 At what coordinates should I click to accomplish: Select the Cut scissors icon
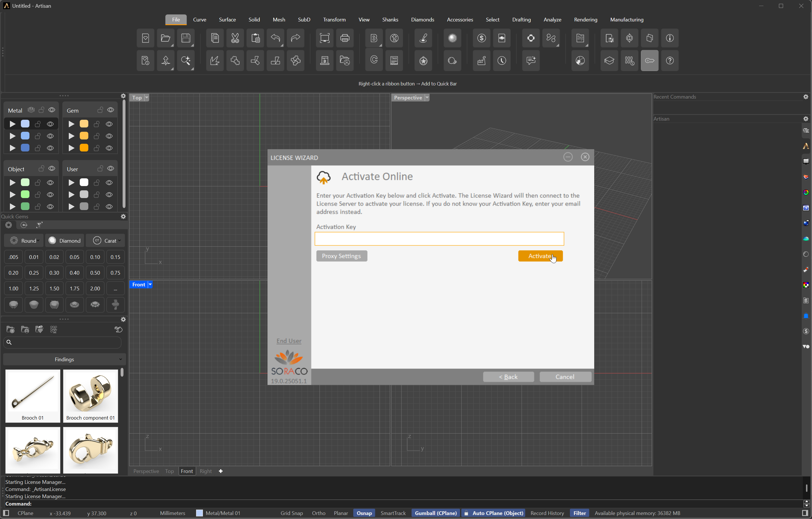coord(235,38)
